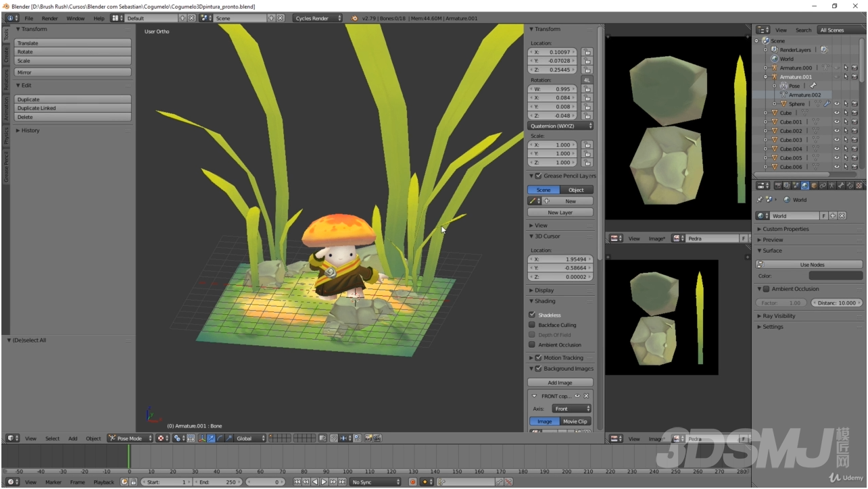Open the File menu

(29, 18)
